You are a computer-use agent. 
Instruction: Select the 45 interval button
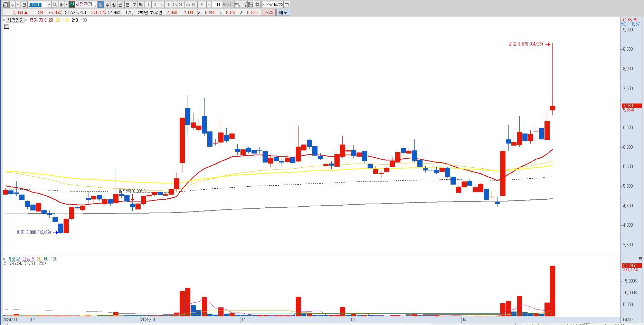[x=188, y=4]
